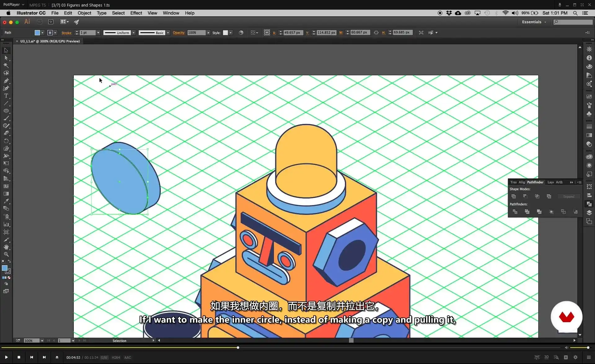Select the Type tool
Viewport: 595px width, 364px height.
pyautogui.click(x=6, y=96)
